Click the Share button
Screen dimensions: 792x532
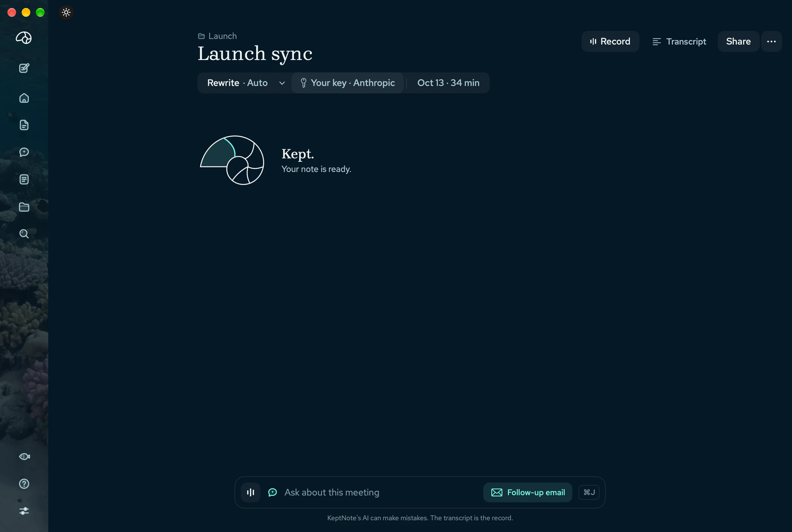(738, 41)
